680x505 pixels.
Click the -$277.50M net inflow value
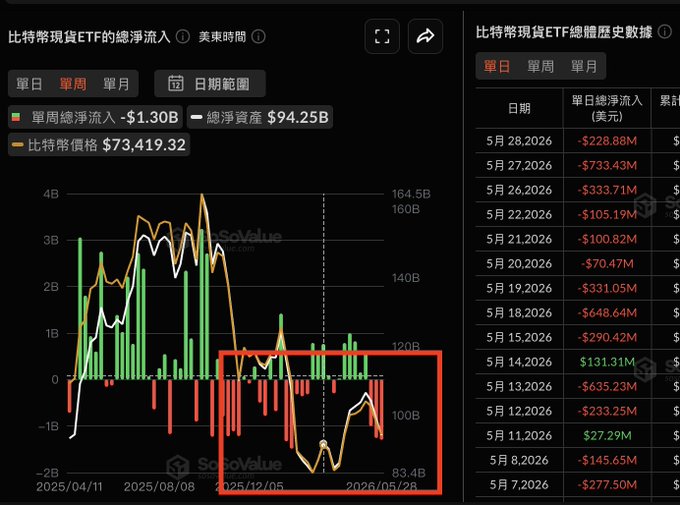click(x=607, y=485)
